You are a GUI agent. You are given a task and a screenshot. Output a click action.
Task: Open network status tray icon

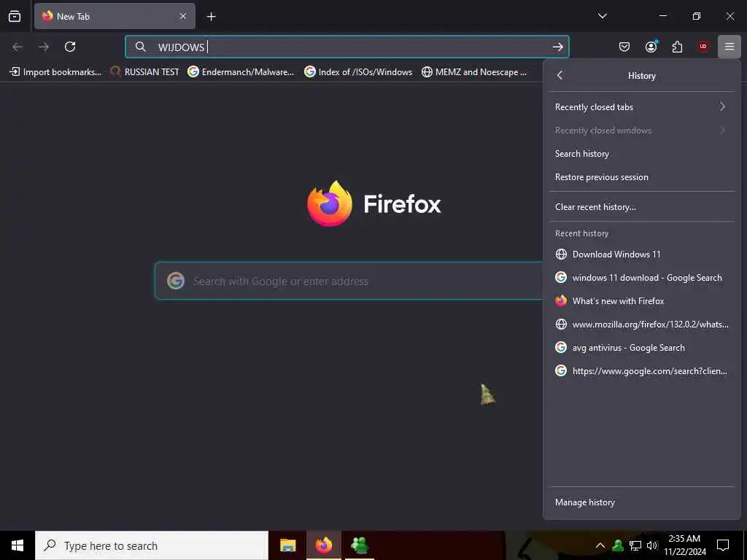tap(635, 545)
